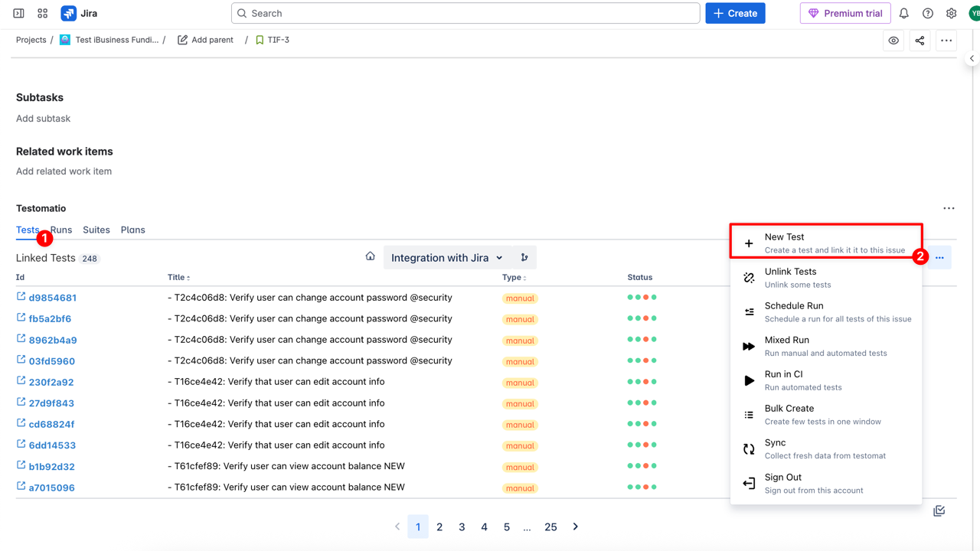
Task: Click the share icon in the header
Action: click(x=920, y=41)
